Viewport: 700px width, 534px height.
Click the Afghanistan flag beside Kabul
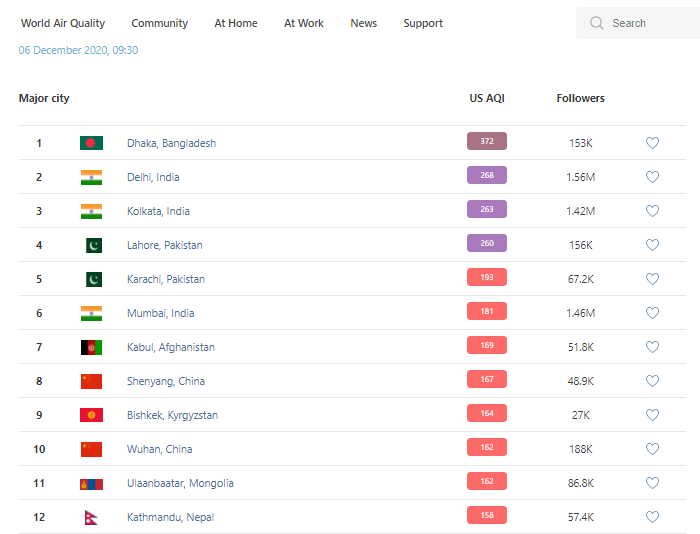point(91,347)
